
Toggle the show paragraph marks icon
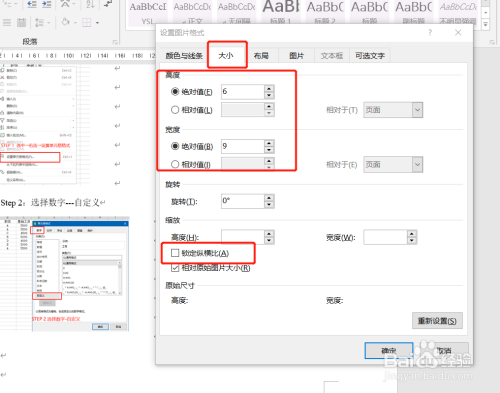coord(108,4)
